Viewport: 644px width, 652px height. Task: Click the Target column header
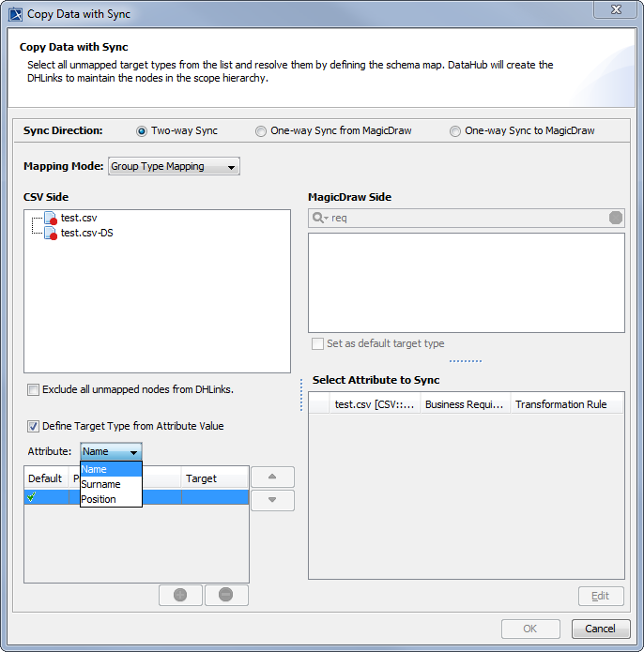pos(215,478)
